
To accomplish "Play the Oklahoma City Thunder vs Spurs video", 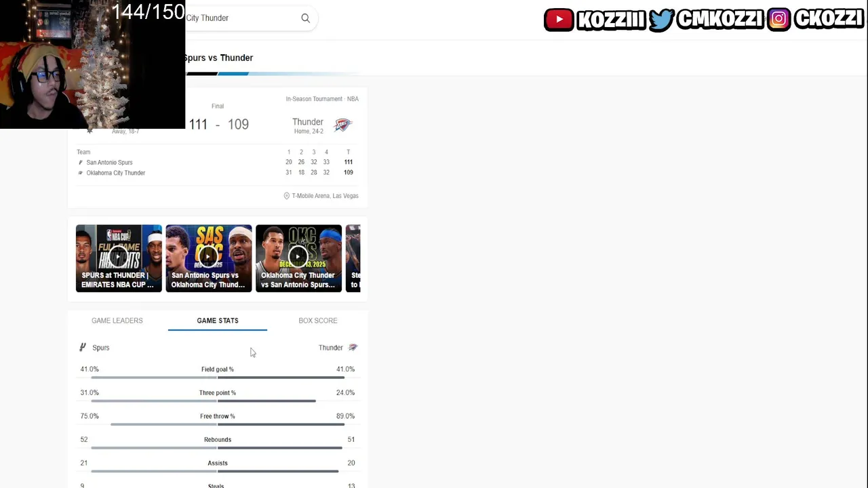I will click(298, 258).
